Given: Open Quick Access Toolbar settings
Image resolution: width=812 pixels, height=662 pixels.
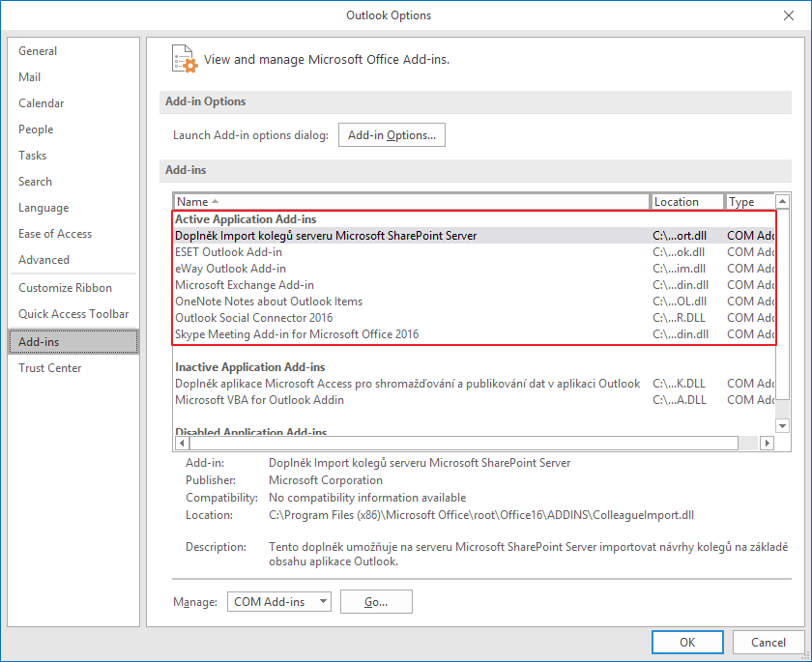Looking at the screenshot, I should [73, 314].
